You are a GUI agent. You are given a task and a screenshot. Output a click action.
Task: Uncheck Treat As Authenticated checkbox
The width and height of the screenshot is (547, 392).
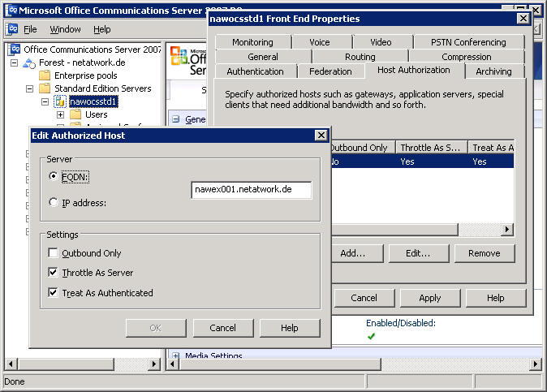[x=53, y=292]
